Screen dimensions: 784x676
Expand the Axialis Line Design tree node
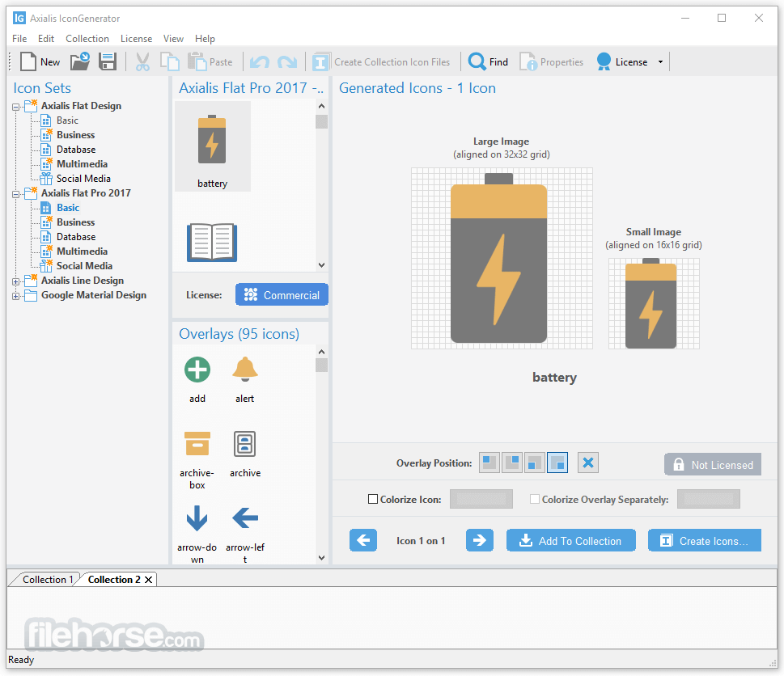pyautogui.click(x=16, y=281)
